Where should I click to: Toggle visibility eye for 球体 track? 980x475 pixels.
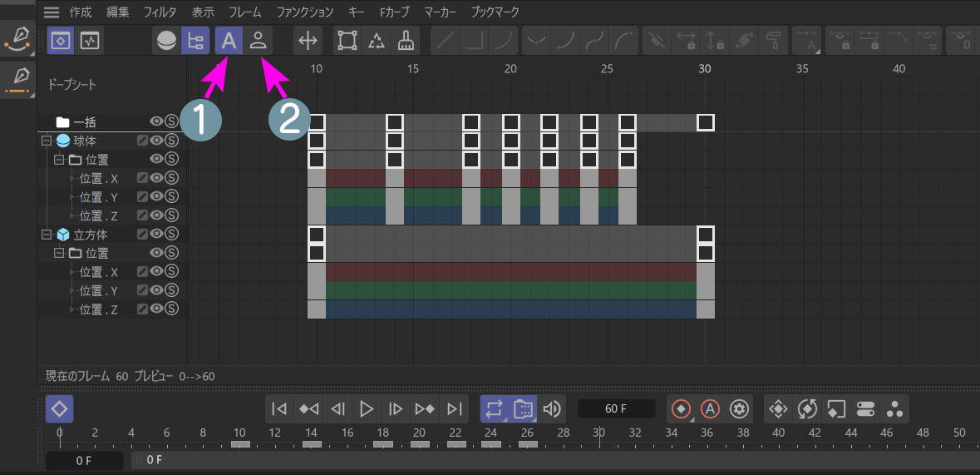click(x=156, y=141)
